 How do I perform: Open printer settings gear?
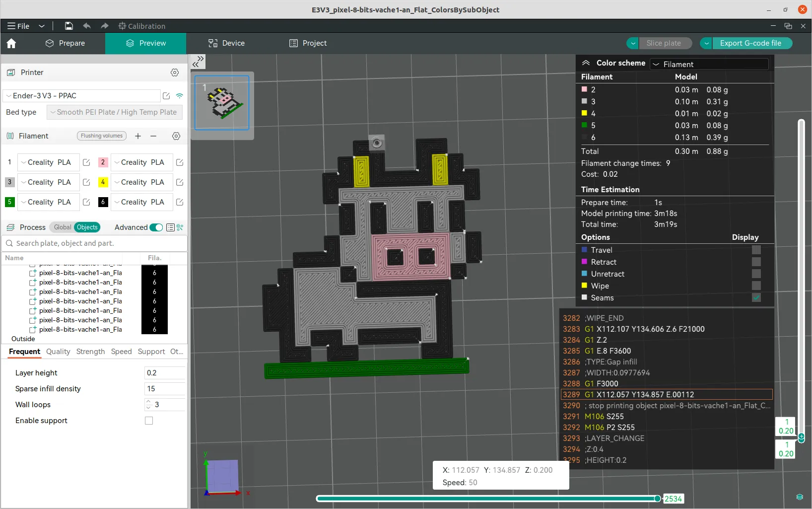coord(174,73)
